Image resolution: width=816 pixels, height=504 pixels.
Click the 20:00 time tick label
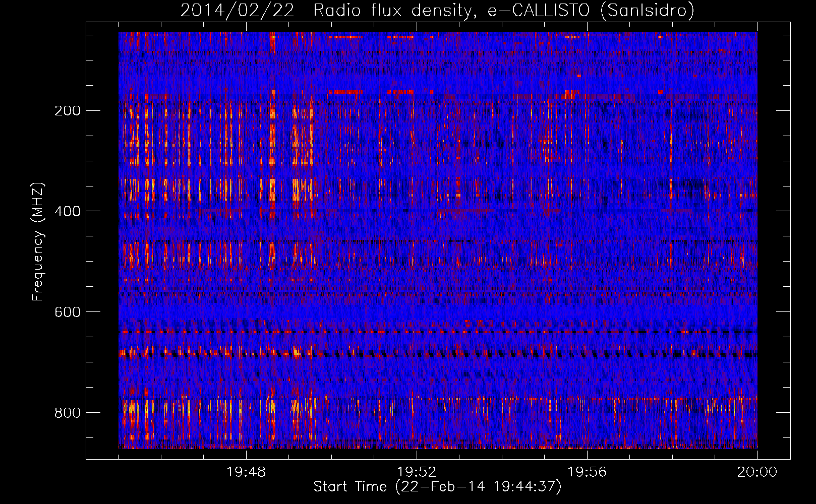pos(757,472)
